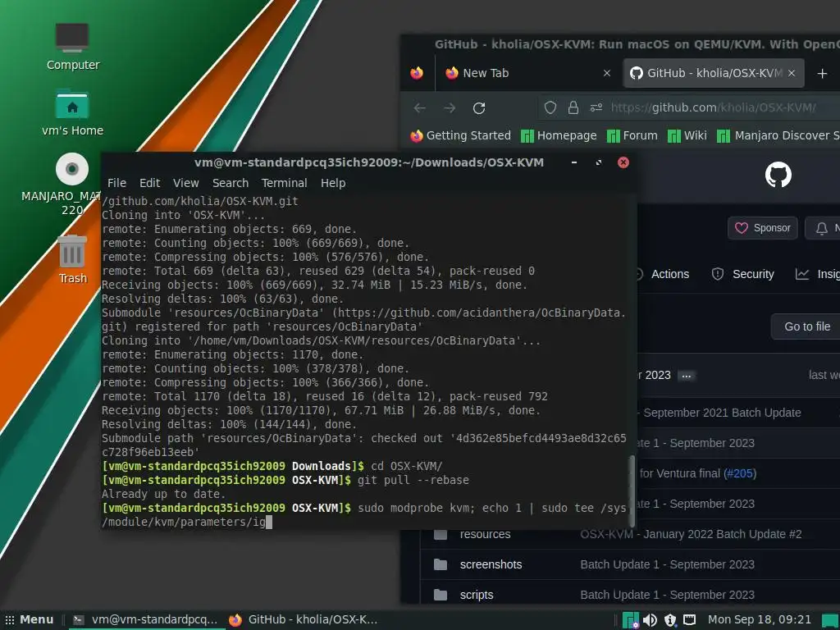Screen dimensions: 840x630
Task: Click the volume speaker tray icon
Action: coord(650,620)
